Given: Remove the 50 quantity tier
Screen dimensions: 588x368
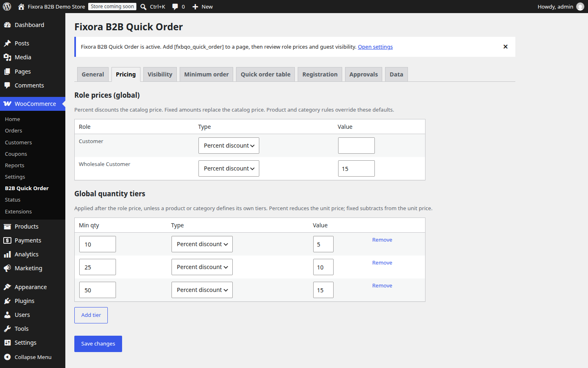Looking at the screenshot, I should 382,286.
